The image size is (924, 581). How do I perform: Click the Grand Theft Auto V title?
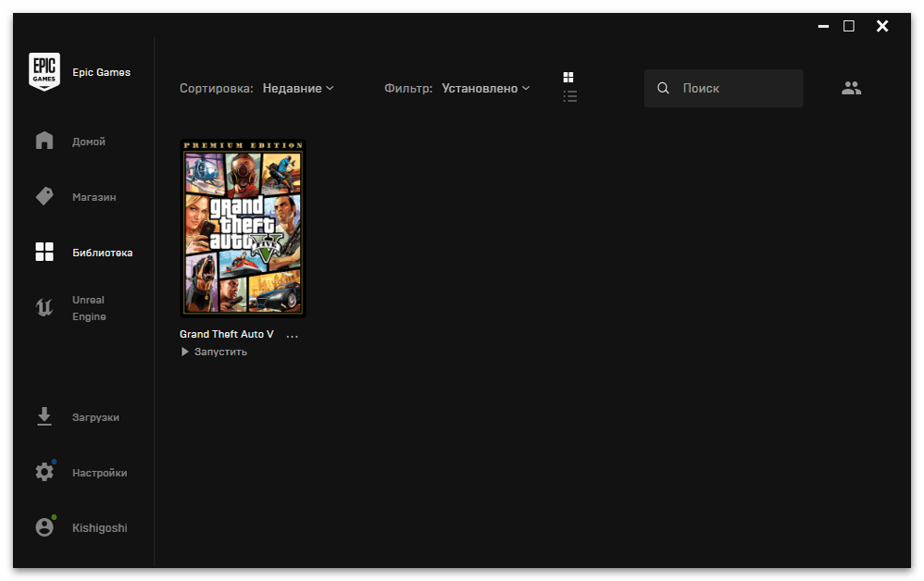click(x=227, y=334)
